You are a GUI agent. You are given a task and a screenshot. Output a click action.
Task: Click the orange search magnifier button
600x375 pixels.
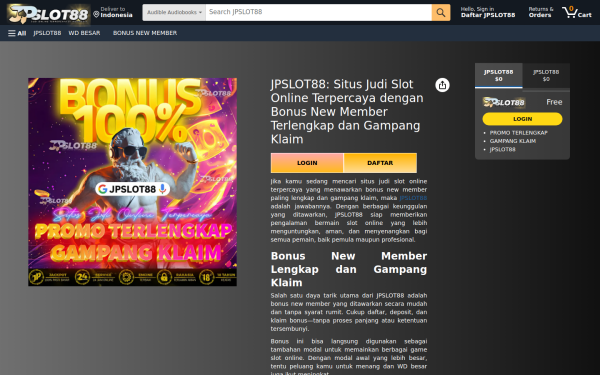pyautogui.click(x=441, y=13)
